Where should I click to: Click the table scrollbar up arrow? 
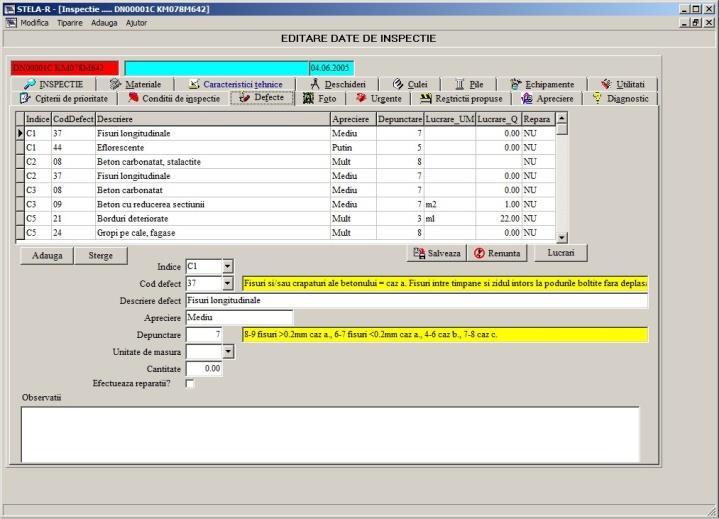[562, 118]
